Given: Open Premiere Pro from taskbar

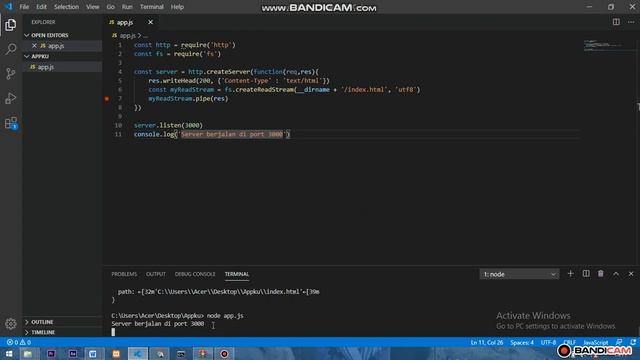Looking at the screenshot, I should point(51,353).
